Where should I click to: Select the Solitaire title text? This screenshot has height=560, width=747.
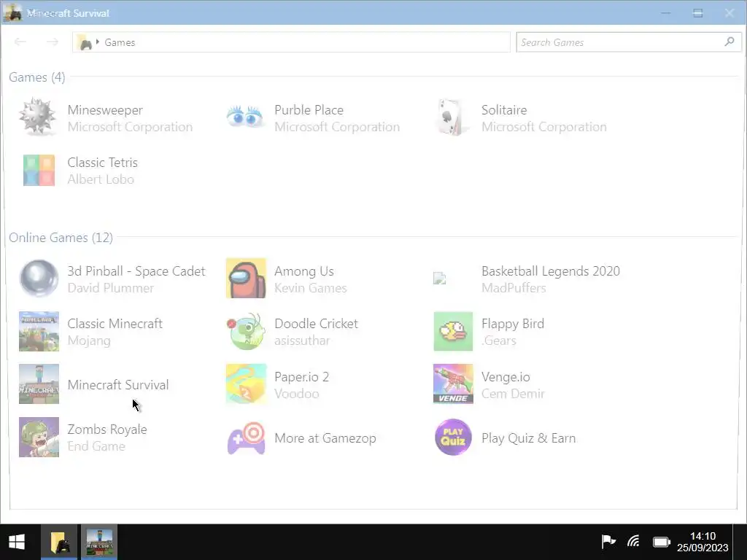[504, 110]
